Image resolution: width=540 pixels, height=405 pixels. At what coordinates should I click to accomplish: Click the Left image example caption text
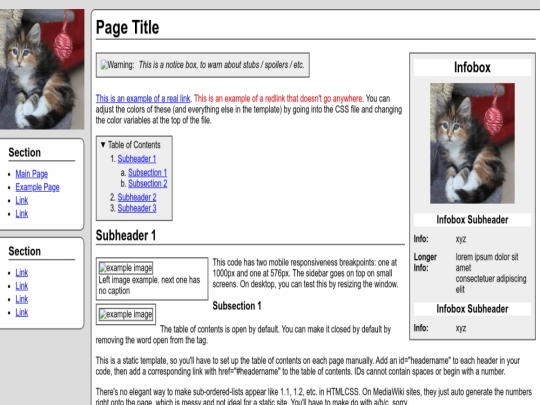pos(149,285)
